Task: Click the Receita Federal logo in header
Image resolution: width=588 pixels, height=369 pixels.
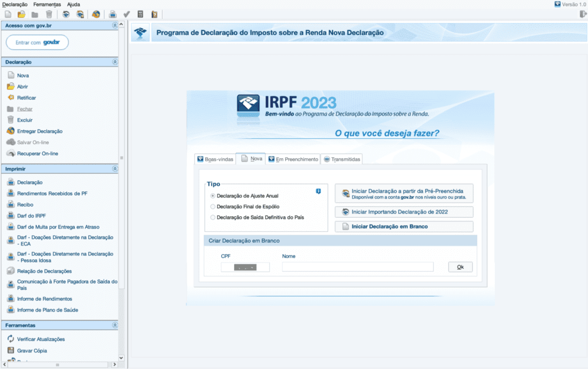Action: coord(140,33)
